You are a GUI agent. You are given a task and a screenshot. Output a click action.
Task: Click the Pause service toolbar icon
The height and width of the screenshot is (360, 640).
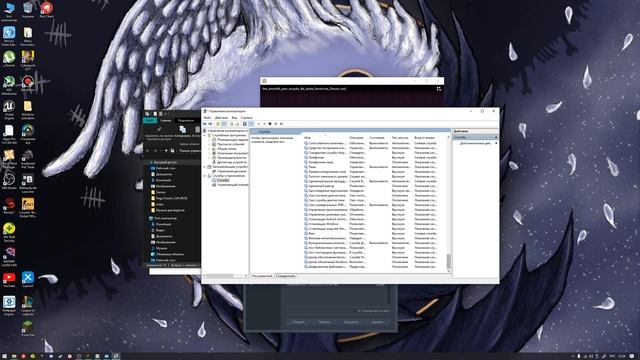point(276,124)
